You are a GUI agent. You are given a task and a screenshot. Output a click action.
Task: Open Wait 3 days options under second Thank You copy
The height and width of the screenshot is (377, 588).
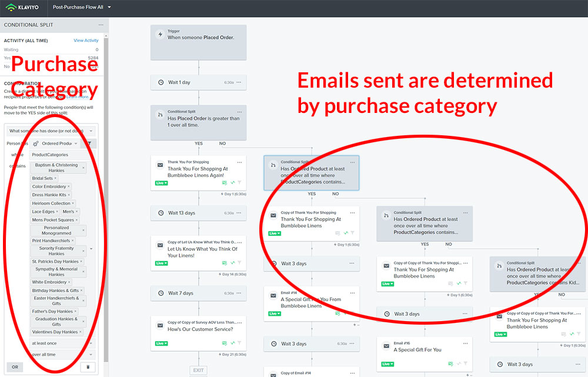pyautogui.click(x=465, y=313)
